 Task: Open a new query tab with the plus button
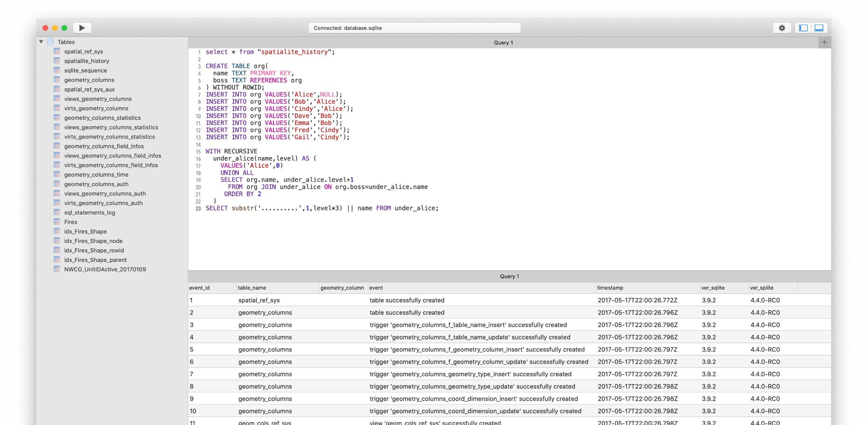(x=825, y=42)
